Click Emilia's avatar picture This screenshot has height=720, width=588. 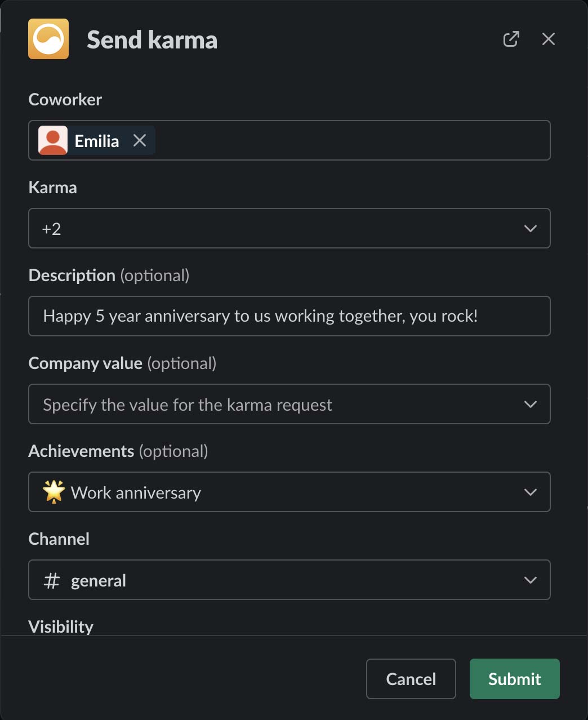tap(53, 140)
